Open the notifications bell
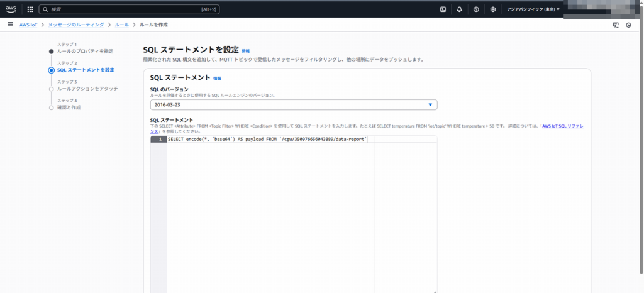This screenshot has width=644, height=293. 460,9
